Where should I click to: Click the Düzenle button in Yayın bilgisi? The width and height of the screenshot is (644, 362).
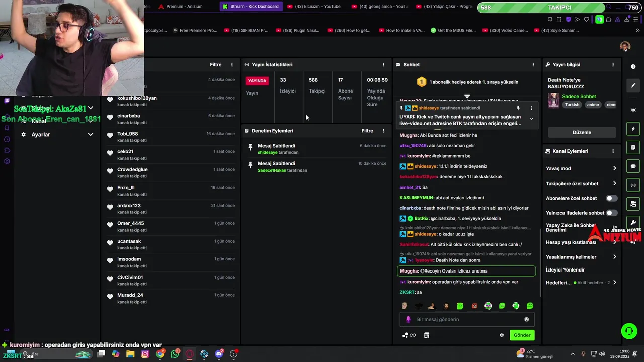point(582,132)
